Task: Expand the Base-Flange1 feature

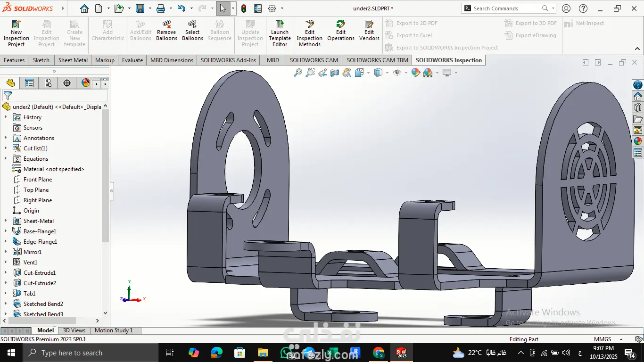Action: point(6,231)
